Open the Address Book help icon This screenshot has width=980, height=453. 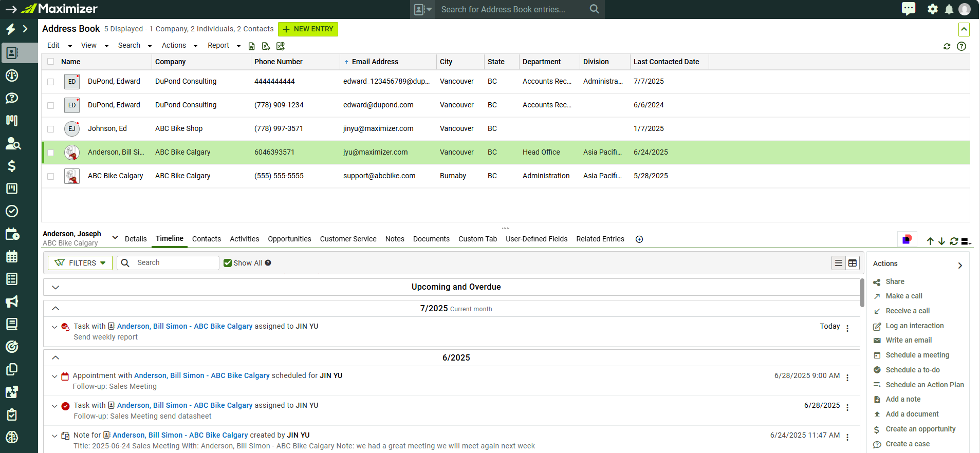961,46
